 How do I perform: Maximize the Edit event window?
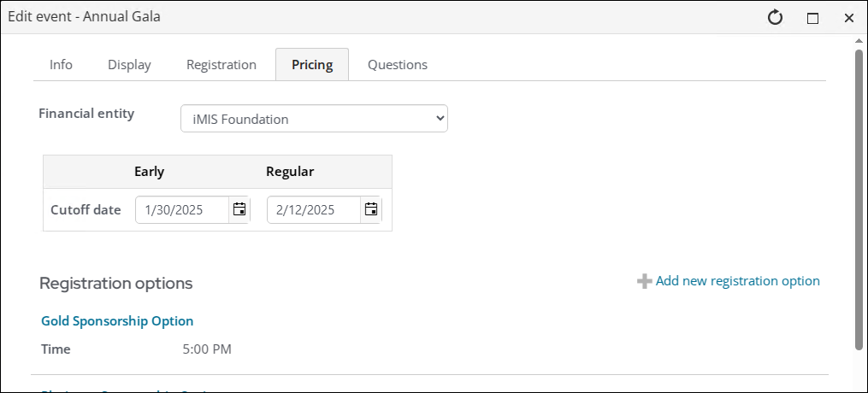click(x=812, y=18)
